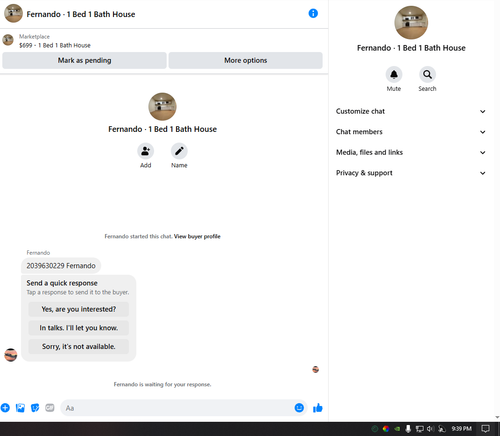Viewport: 500px width, 436px height.
Task: Click large listing photo in chat center
Action: [162, 107]
